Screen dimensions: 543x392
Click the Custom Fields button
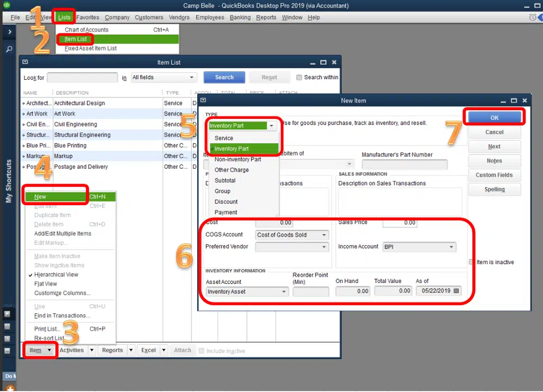coord(494,175)
